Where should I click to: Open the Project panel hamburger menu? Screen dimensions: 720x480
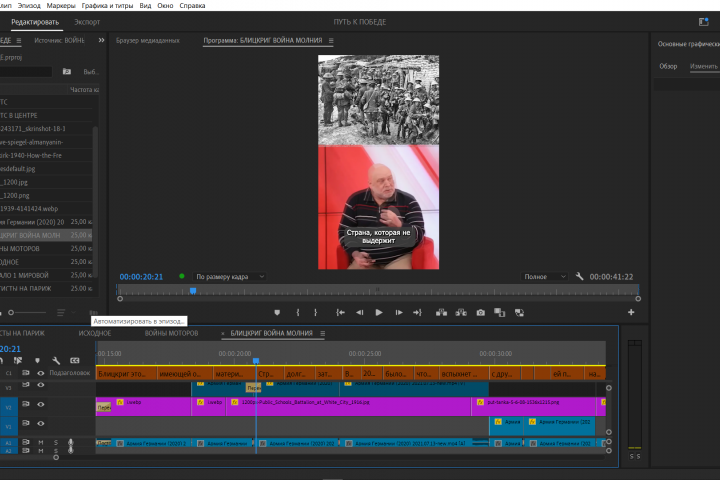(19, 40)
